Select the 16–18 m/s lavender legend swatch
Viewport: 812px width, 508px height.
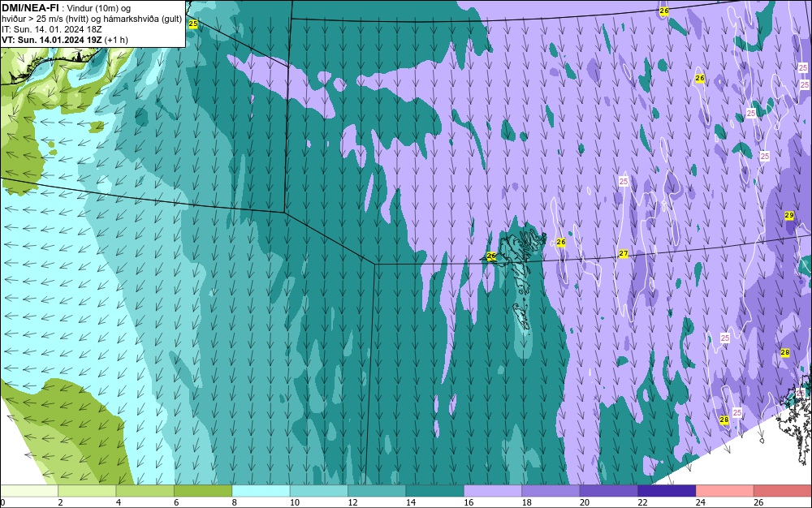coord(493,491)
